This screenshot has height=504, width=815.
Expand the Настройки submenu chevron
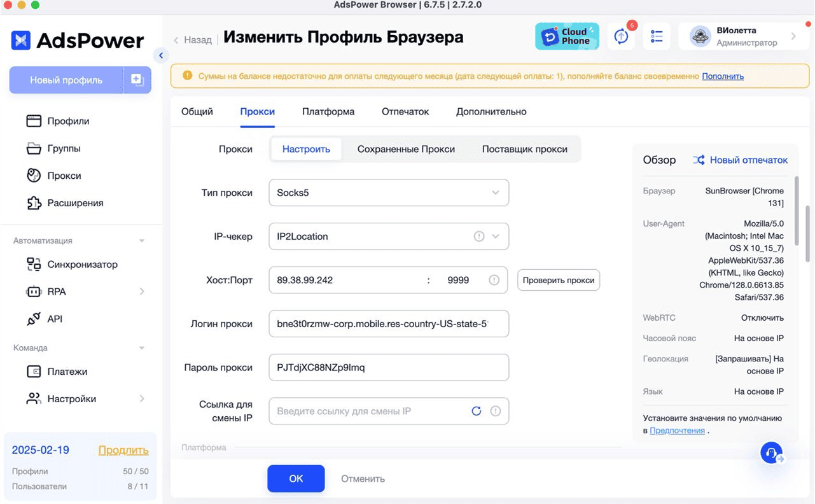tap(142, 399)
